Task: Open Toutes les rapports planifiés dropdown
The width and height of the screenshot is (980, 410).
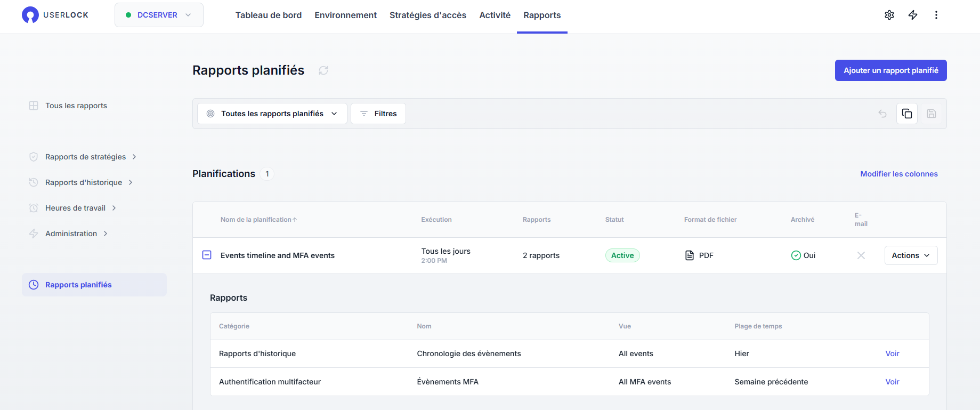Action: click(272, 114)
